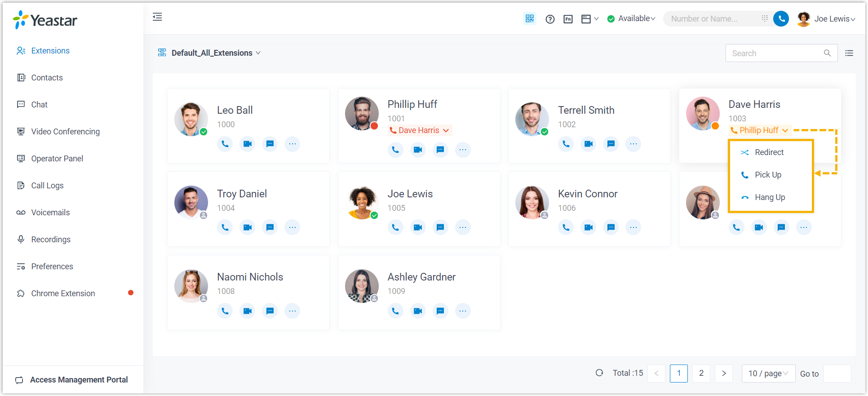Collapse the sidebar with the menu fold icon
This screenshot has height=396, width=868.
click(x=157, y=17)
